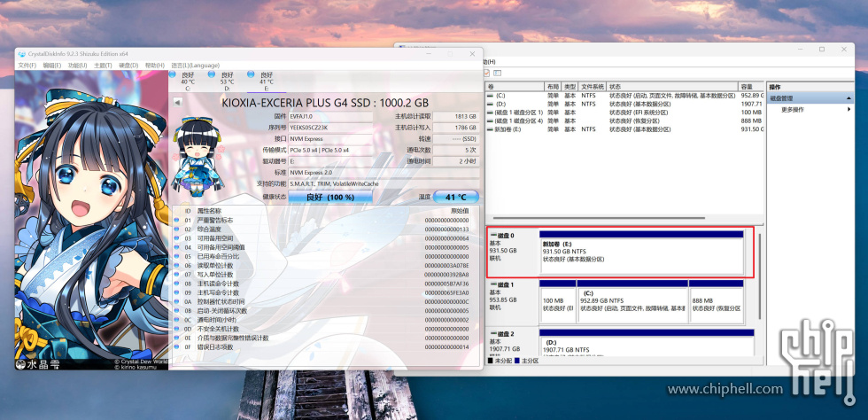Viewport: 868px width, 420px height.
Task: Click status orb for attribute 0C 通电时间(小时)
Action: pyautogui.click(x=177, y=320)
